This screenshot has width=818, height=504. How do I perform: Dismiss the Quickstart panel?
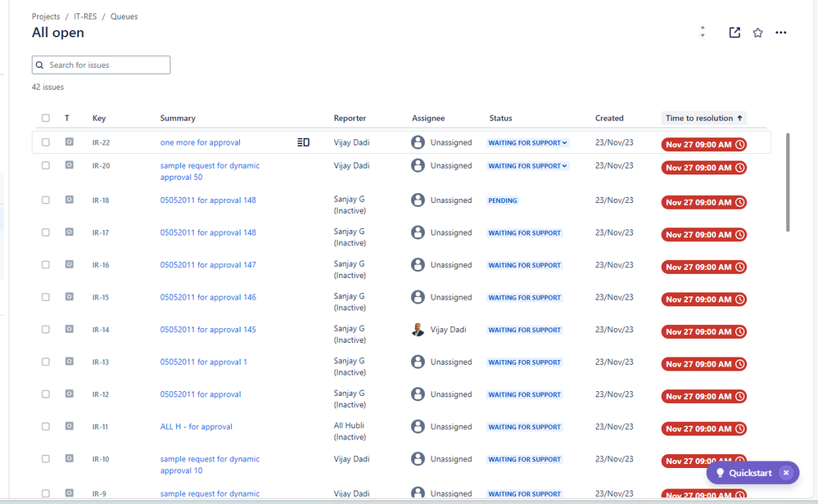[785, 473]
